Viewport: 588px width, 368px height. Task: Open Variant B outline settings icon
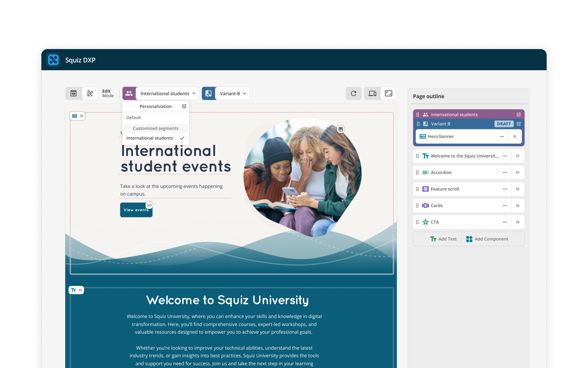click(519, 124)
